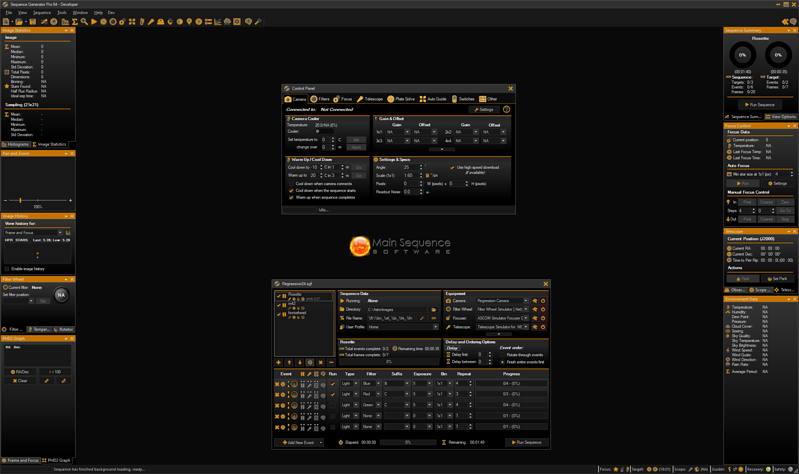Click the Open Sequence folder icon in toolbar
Image resolution: width=799 pixels, height=474 pixels.
click(19, 22)
